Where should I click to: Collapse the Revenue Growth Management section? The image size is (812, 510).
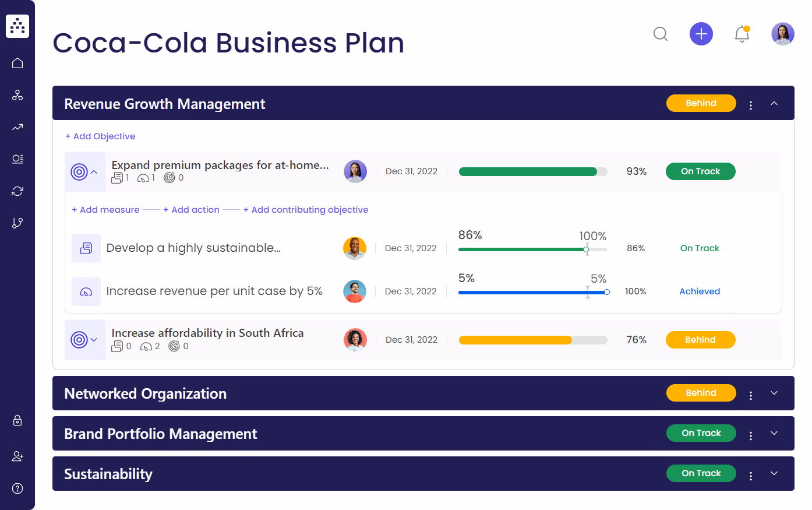pyautogui.click(x=774, y=103)
